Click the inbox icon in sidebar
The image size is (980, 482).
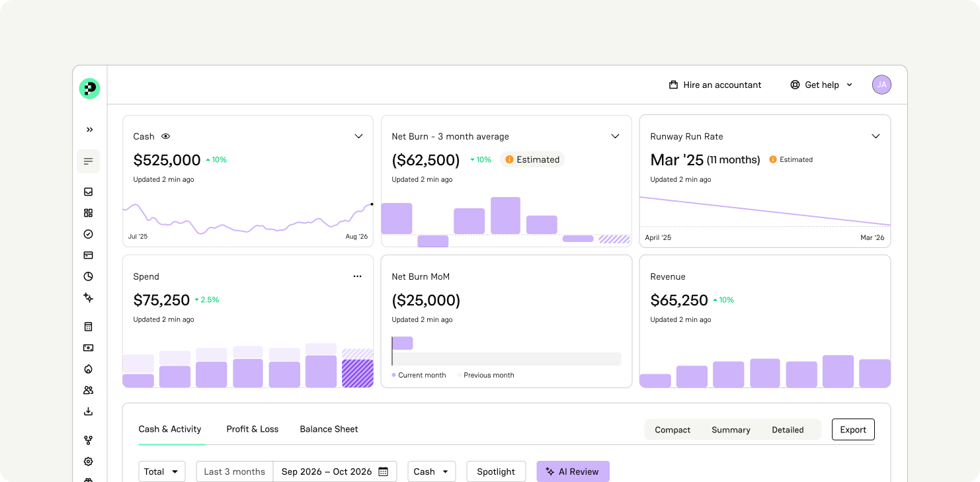[x=89, y=192]
